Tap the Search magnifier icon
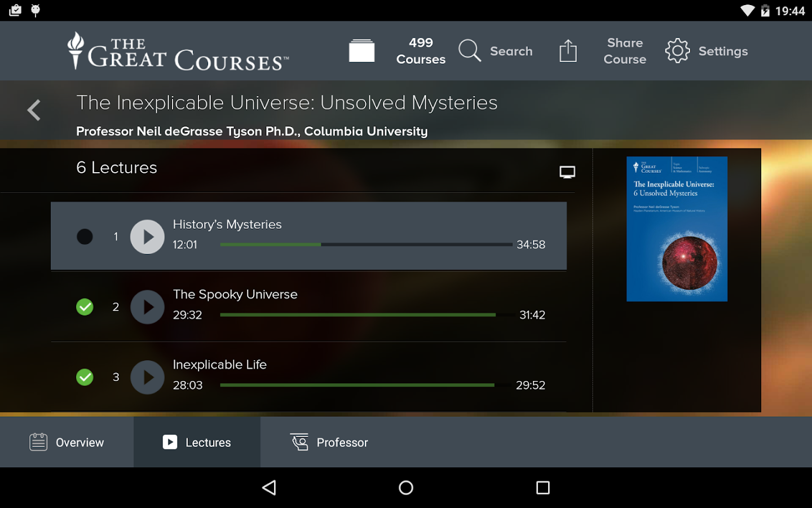 tap(469, 51)
